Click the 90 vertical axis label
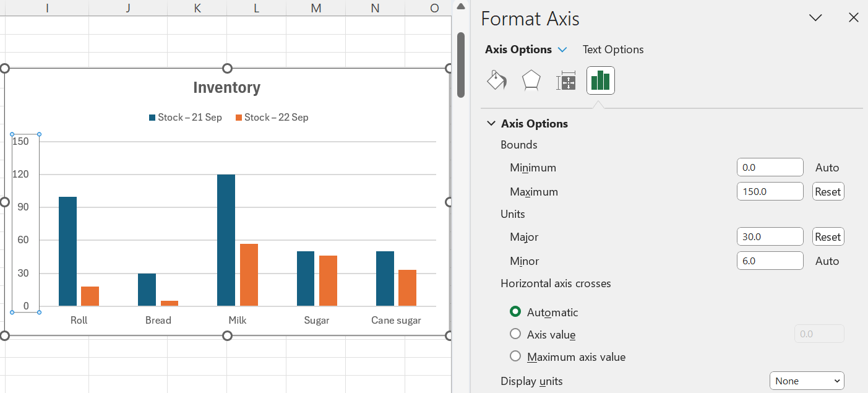868x393 pixels. click(24, 207)
